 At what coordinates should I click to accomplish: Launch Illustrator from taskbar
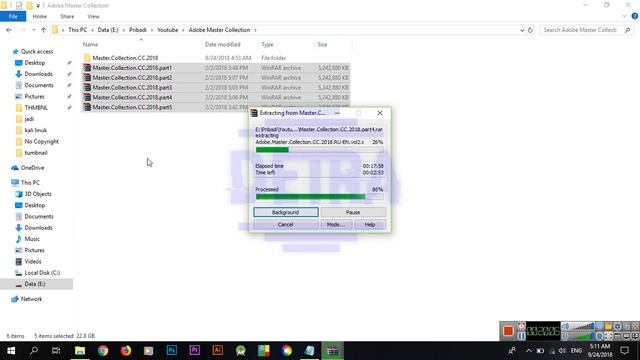click(x=218, y=351)
